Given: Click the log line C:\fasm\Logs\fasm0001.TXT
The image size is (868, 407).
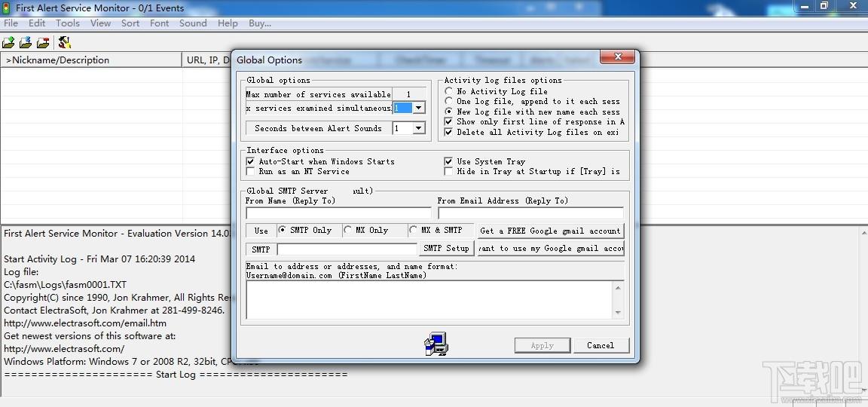Looking at the screenshot, I should (66, 285).
